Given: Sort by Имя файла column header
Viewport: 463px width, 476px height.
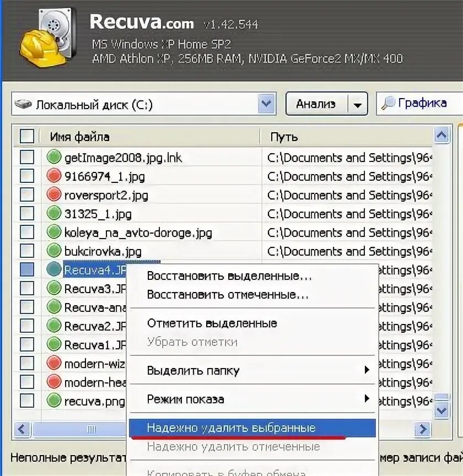Looking at the screenshot, I should pos(150,137).
